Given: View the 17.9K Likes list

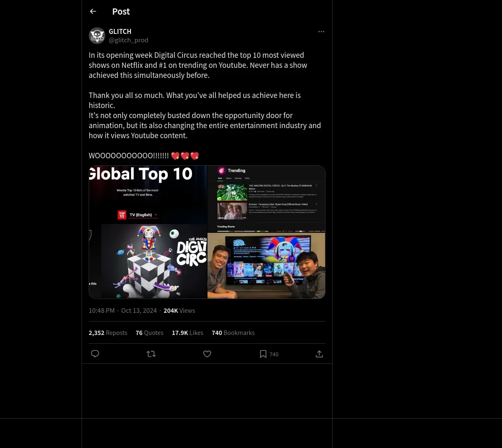Looking at the screenshot, I should [x=187, y=332].
